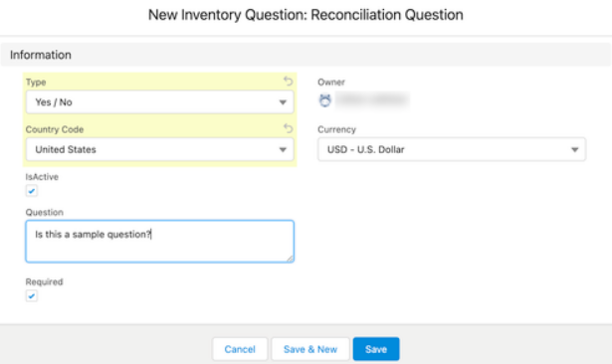This screenshot has height=364, width=612.
Task: Click inside the Question text area
Action: click(x=159, y=241)
